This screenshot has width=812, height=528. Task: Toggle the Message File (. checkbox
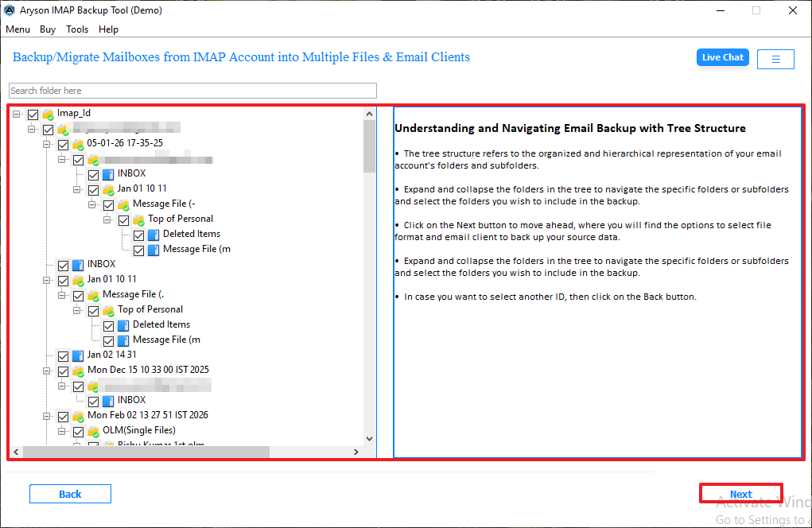coord(78,296)
